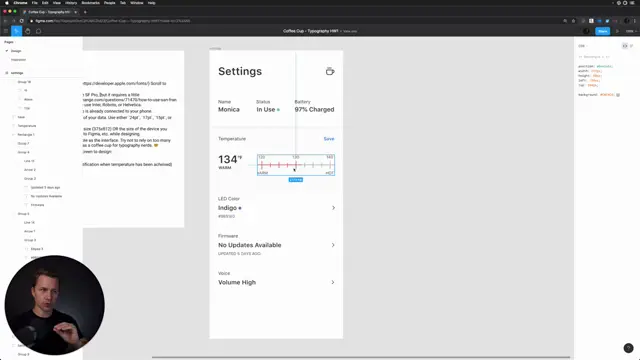Select the Move tool in Figma toolbar

[16, 31]
